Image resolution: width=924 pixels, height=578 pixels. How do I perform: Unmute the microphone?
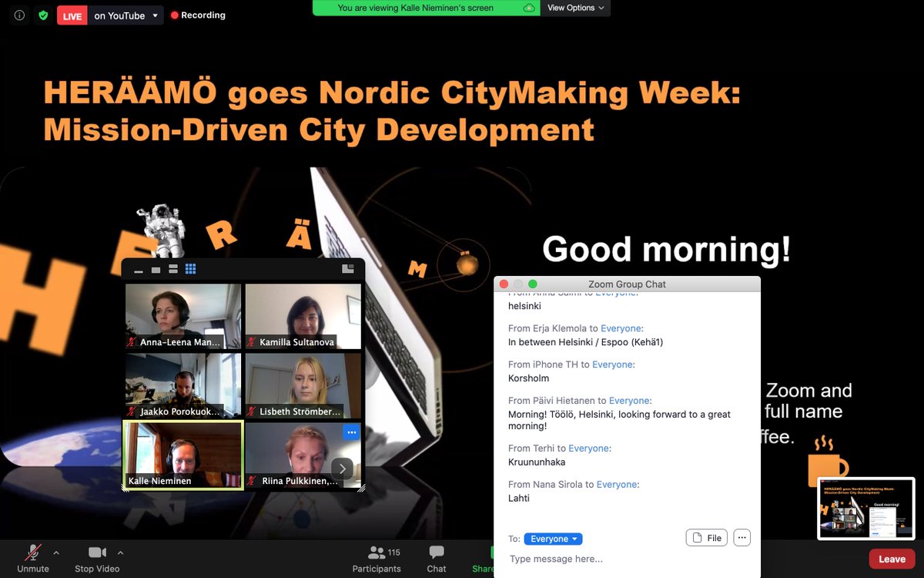(x=33, y=558)
